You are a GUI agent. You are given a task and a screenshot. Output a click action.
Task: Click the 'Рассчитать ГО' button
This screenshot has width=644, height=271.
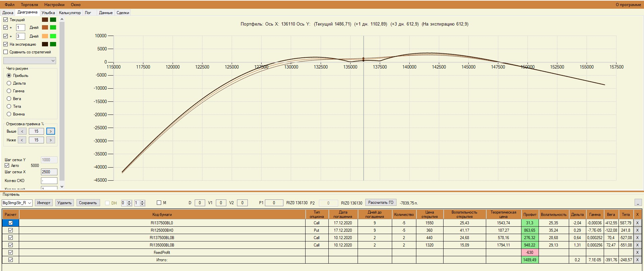[x=381, y=202]
